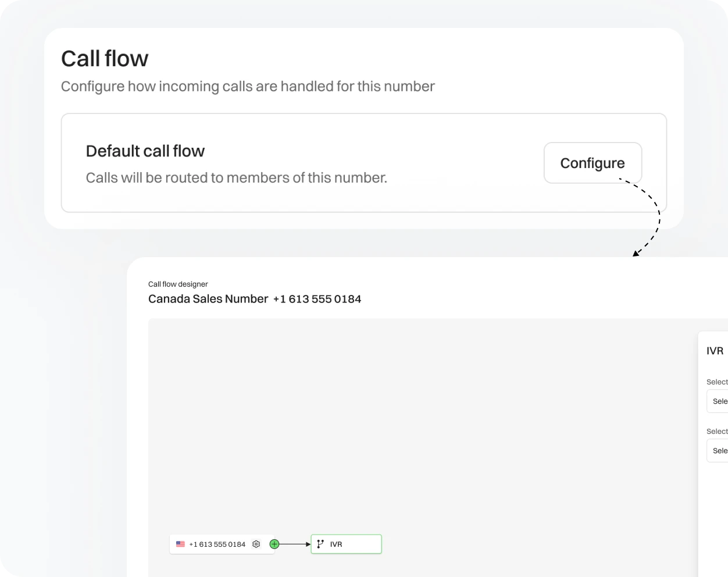Image resolution: width=728 pixels, height=577 pixels.
Task: Click the Call flow designer label
Action: (178, 284)
